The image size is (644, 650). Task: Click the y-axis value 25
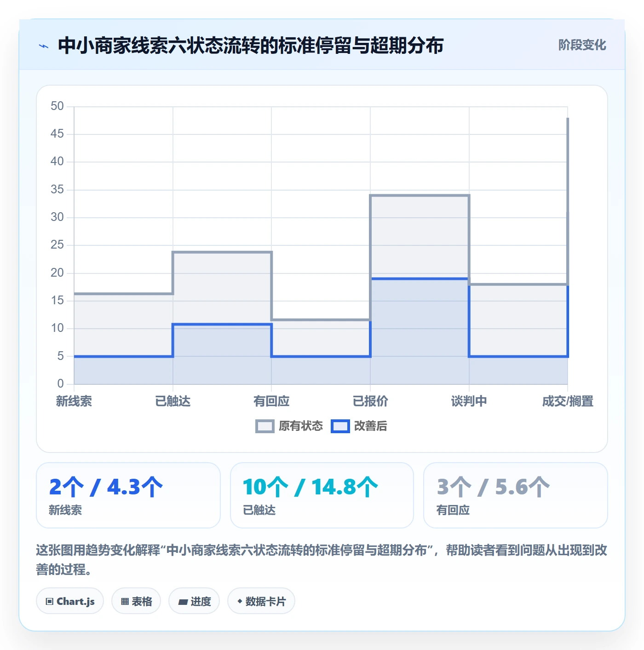point(57,245)
